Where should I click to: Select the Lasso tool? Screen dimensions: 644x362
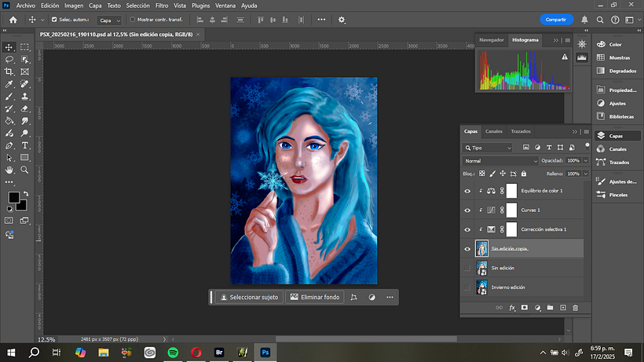pyautogui.click(x=9, y=59)
